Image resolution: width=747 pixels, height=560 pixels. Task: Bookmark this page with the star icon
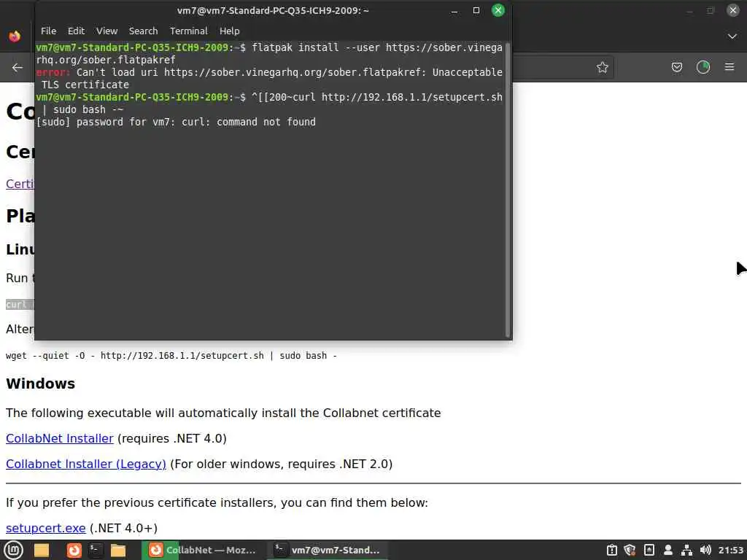[x=602, y=67]
